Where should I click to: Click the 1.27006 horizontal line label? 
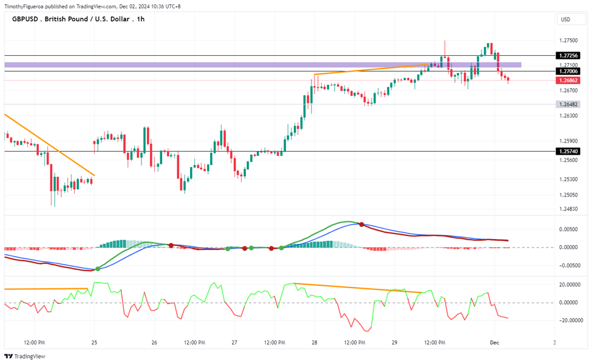pos(568,72)
